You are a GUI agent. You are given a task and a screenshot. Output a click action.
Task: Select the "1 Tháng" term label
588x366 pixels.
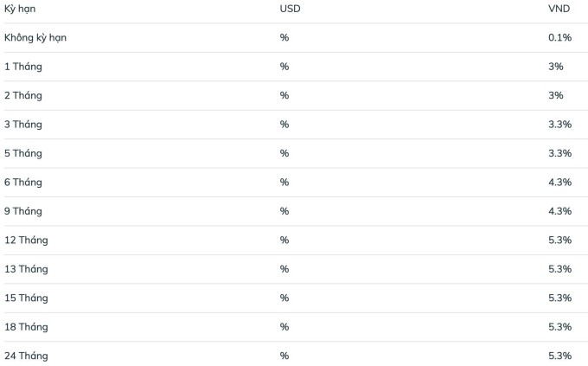[23, 67]
